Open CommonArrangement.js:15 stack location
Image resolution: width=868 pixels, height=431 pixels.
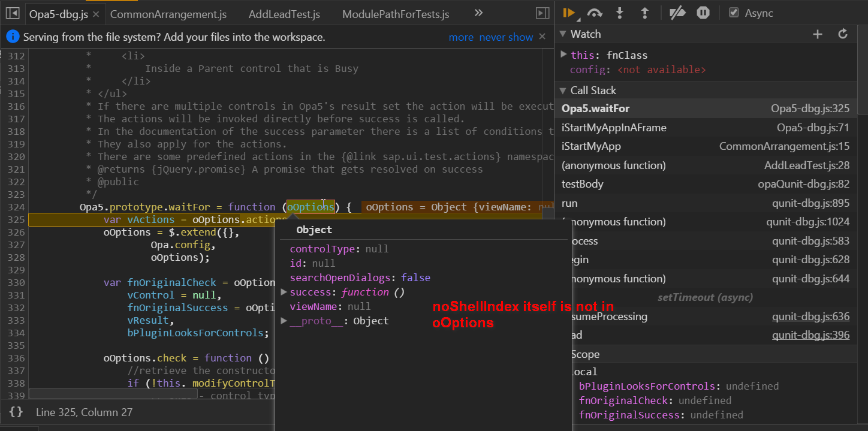coord(785,146)
